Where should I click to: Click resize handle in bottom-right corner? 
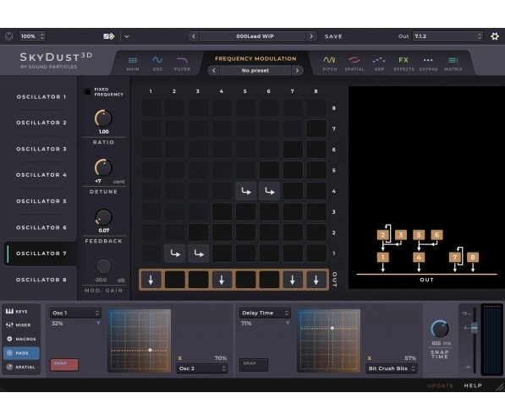(501, 387)
